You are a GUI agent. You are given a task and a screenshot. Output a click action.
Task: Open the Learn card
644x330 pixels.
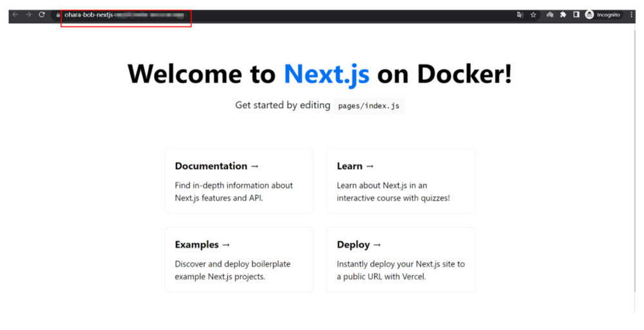tap(401, 181)
